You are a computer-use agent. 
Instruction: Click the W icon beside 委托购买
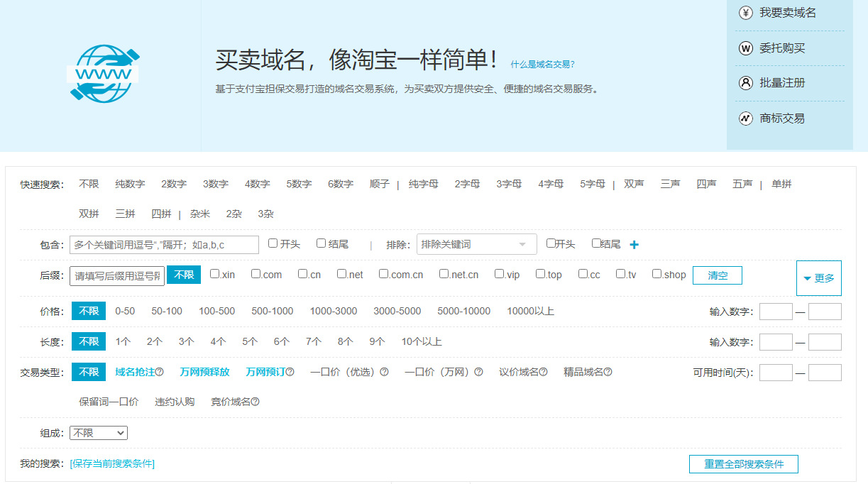(x=745, y=48)
